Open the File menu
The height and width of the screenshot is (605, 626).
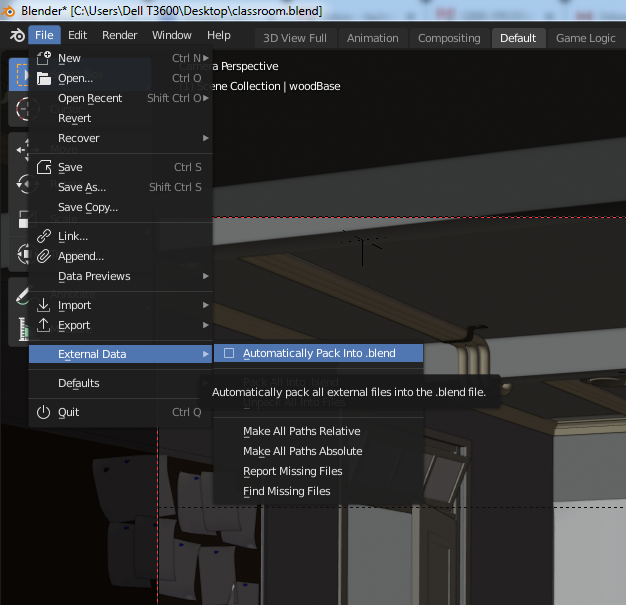pyautogui.click(x=44, y=35)
